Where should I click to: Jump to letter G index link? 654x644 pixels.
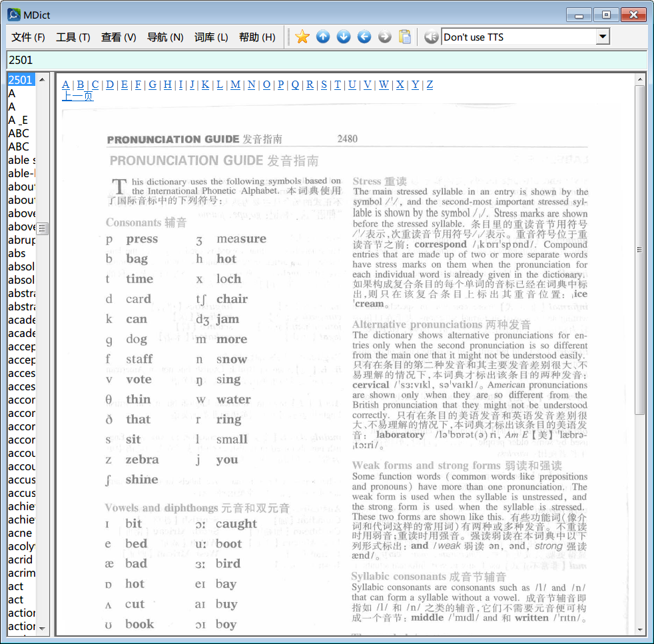point(153,85)
